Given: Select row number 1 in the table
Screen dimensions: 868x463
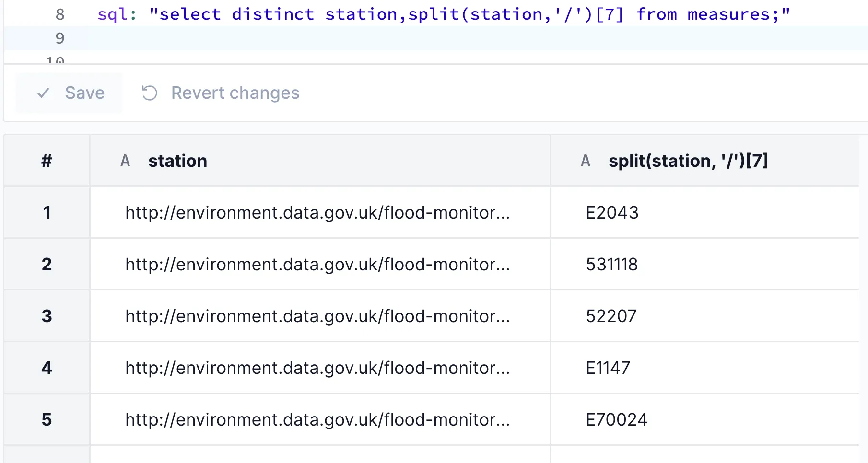Looking at the screenshot, I should coord(47,212).
